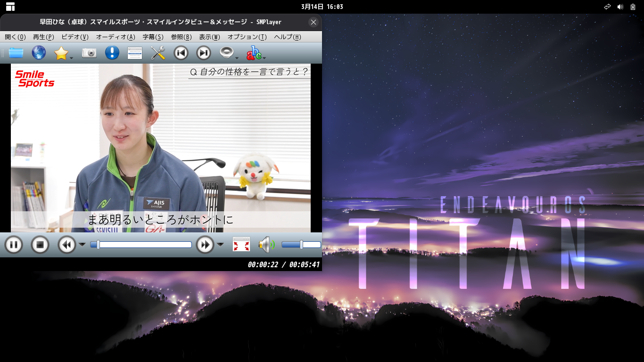
Task: Jump to the previous playlist item
Action: [x=181, y=53]
